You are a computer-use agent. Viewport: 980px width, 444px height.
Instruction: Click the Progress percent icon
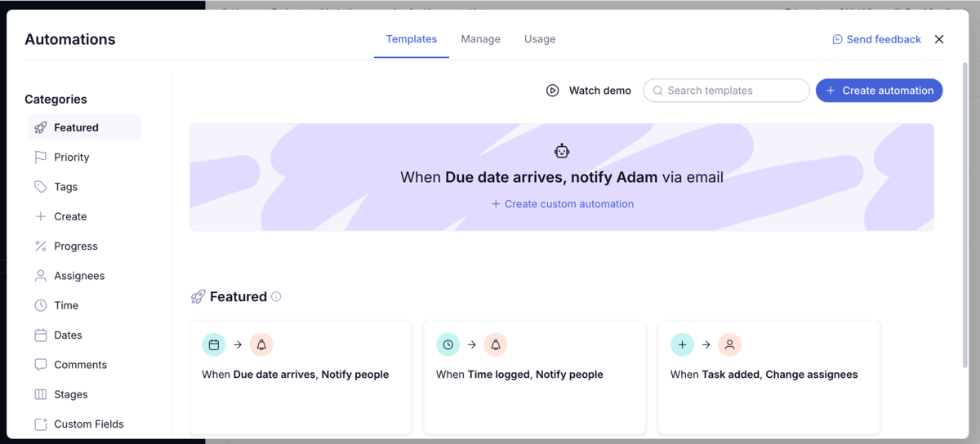[x=41, y=246]
